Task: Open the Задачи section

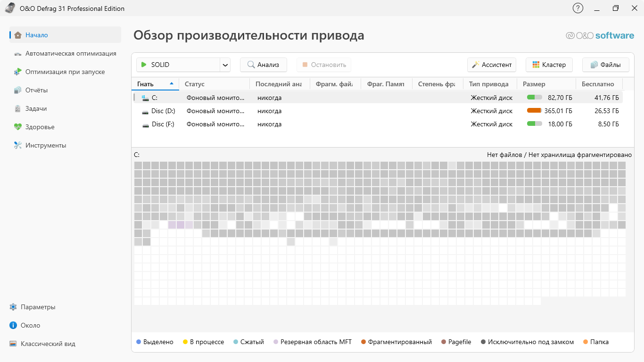Action: [65, 108]
